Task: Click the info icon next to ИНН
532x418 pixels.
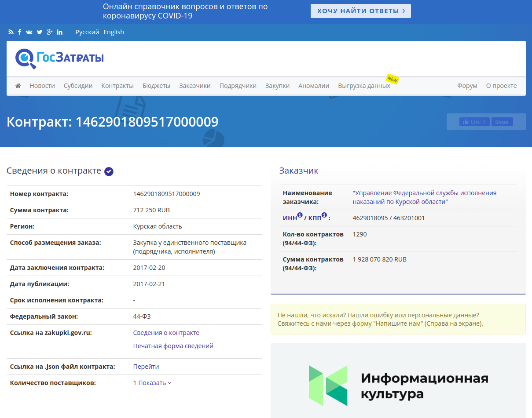Action: 300,215
